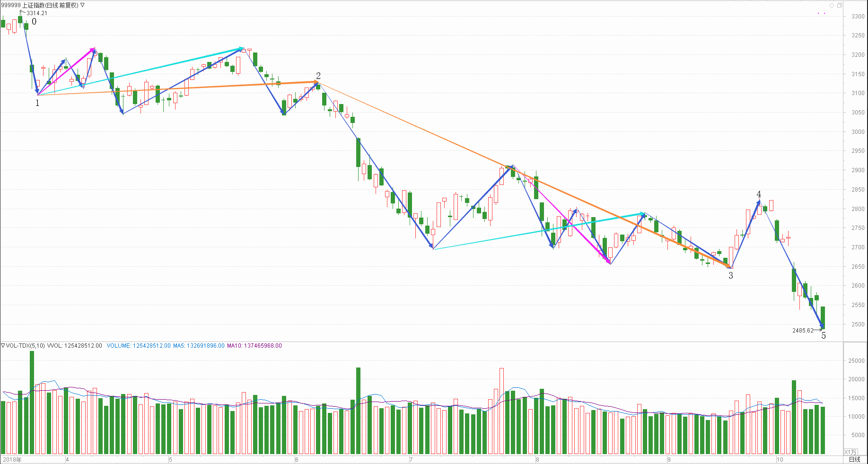
Task: Click the 日线 period button
Action: [854, 459]
